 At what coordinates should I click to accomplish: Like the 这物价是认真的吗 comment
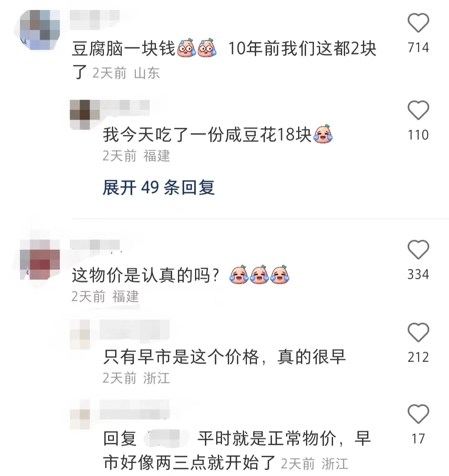418,249
